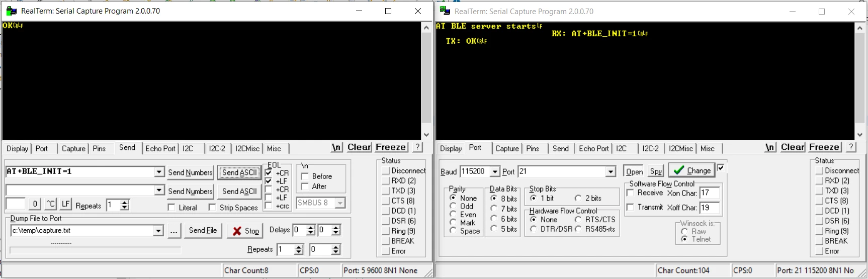Select RTS/CTS hardware flow control
This screenshot has height=279, width=868.
point(578,220)
